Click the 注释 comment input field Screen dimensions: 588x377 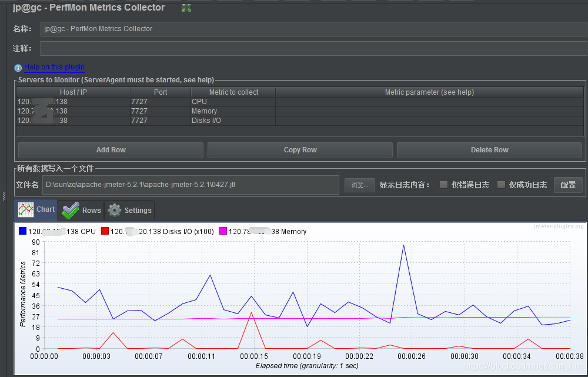313,48
